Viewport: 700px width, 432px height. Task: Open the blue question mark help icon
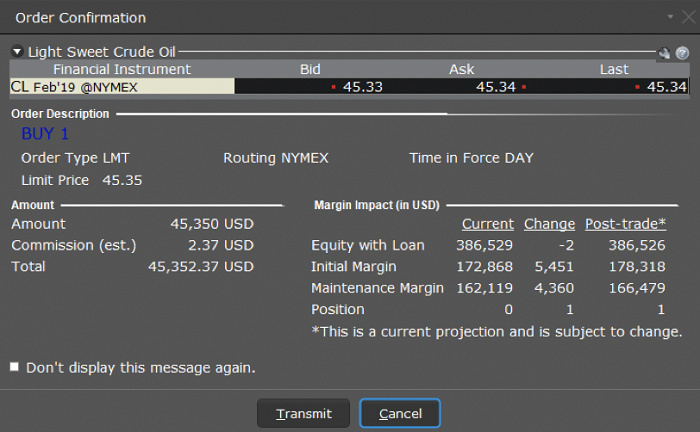[x=682, y=53]
